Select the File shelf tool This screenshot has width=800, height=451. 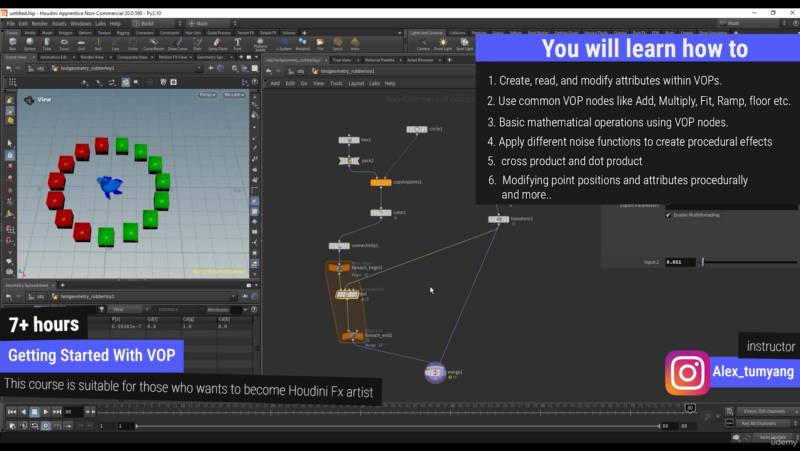click(320, 43)
